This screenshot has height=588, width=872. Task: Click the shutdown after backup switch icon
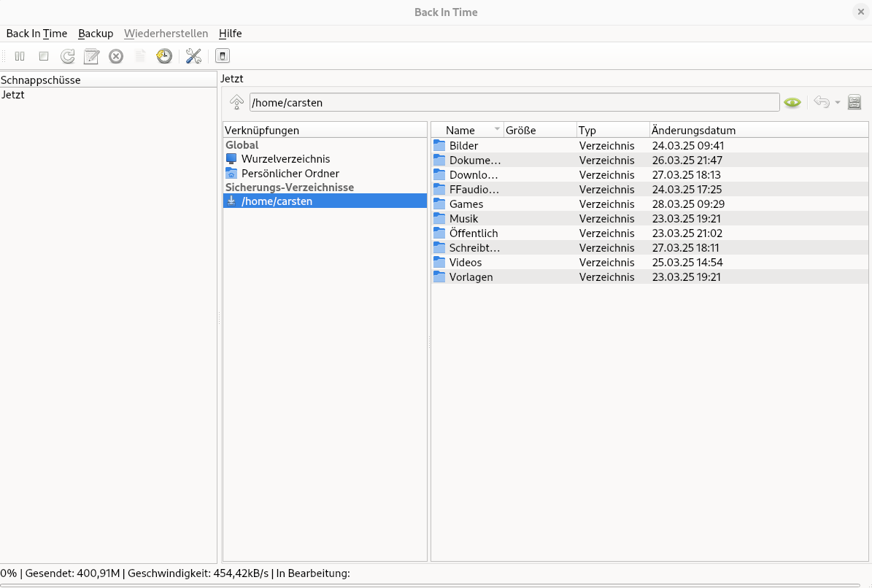tap(223, 56)
